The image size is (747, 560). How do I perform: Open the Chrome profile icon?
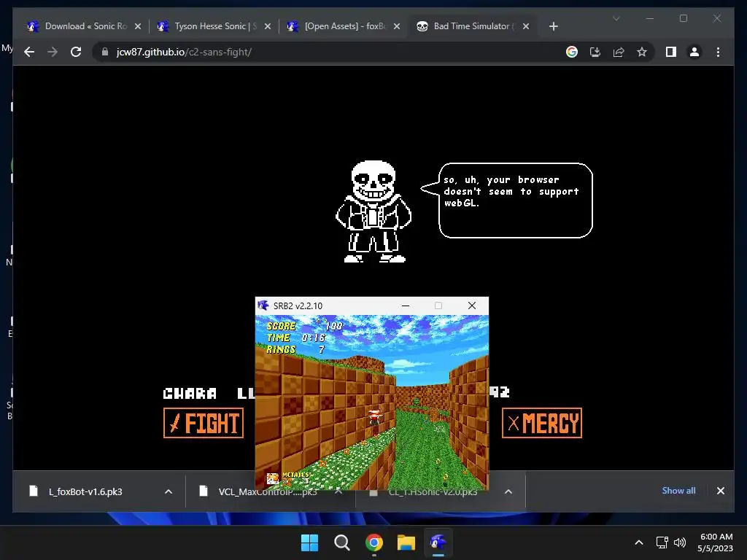[694, 52]
